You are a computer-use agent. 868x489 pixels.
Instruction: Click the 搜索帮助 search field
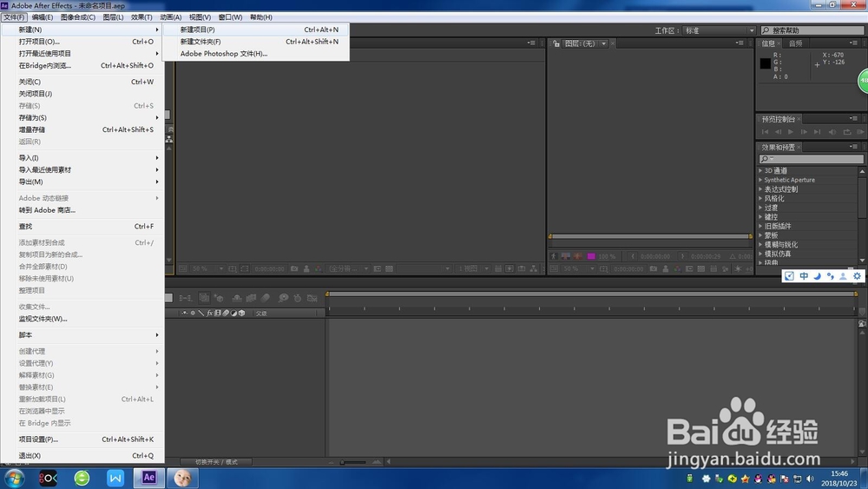[x=812, y=30]
